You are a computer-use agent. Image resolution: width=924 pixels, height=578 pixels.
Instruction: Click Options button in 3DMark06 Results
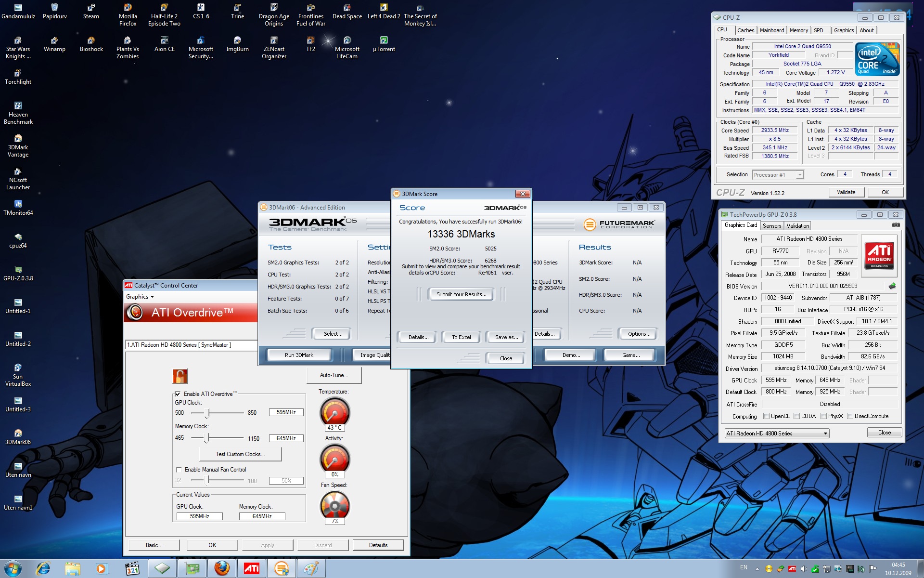pos(639,334)
